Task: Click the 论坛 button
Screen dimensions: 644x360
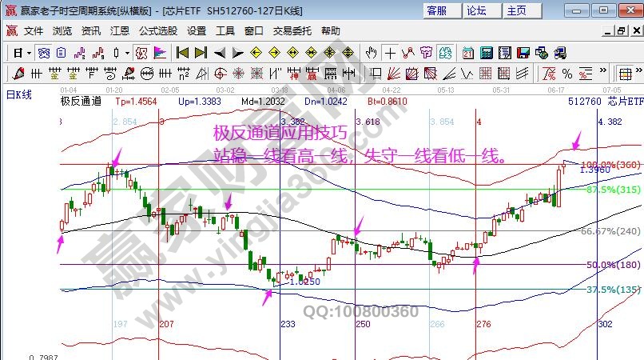Action: [476, 10]
